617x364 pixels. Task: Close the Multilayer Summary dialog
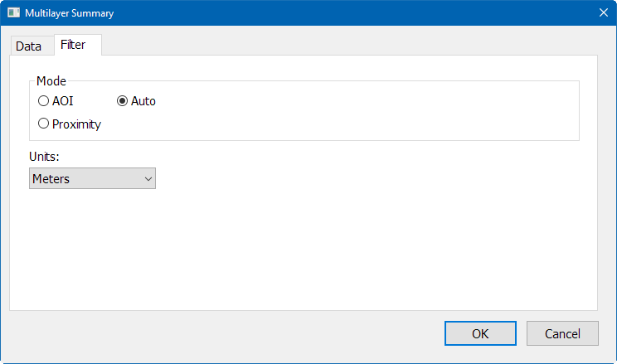[604, 12]
